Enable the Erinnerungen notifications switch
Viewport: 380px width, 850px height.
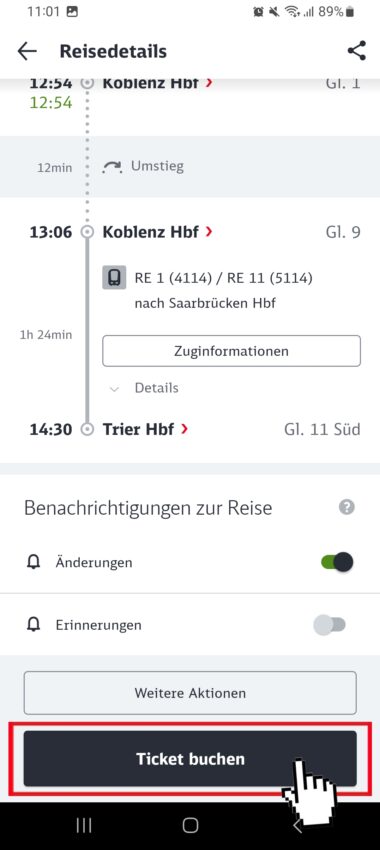pos(330,624)
